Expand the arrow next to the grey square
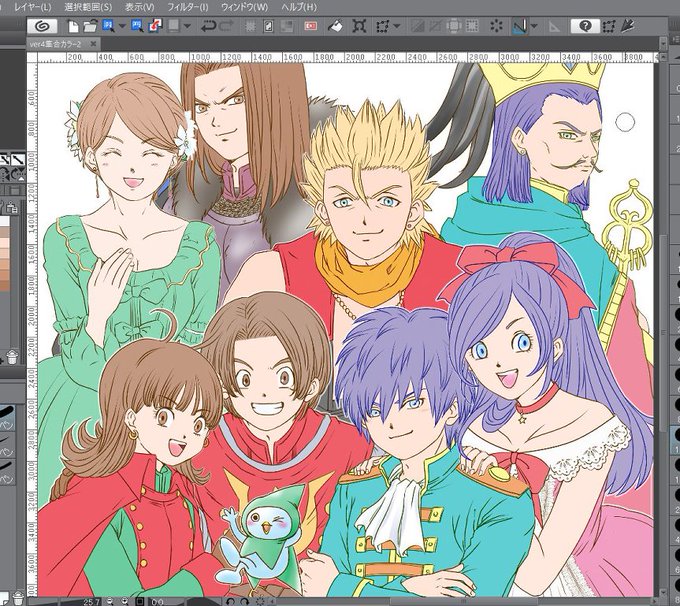 point(187,26)
